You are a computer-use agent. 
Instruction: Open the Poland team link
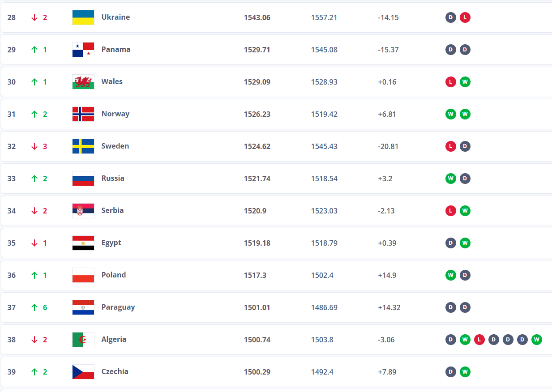(x=114, y=275)
